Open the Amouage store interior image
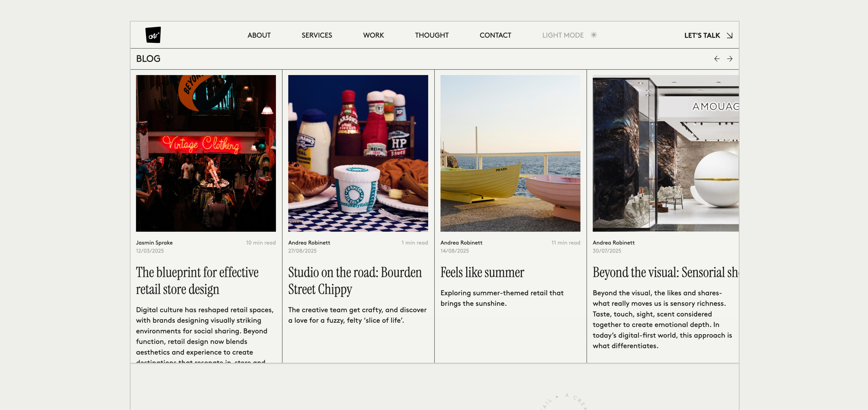 [665, 153]
